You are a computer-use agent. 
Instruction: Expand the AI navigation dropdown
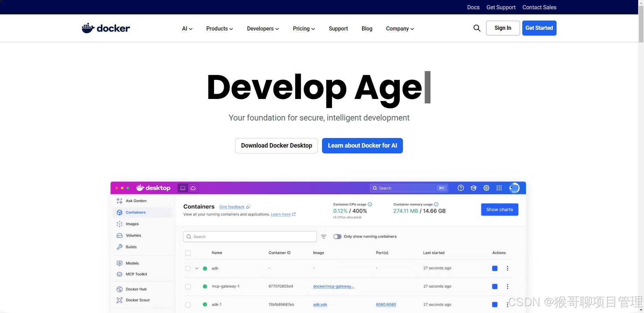(187, 29)
